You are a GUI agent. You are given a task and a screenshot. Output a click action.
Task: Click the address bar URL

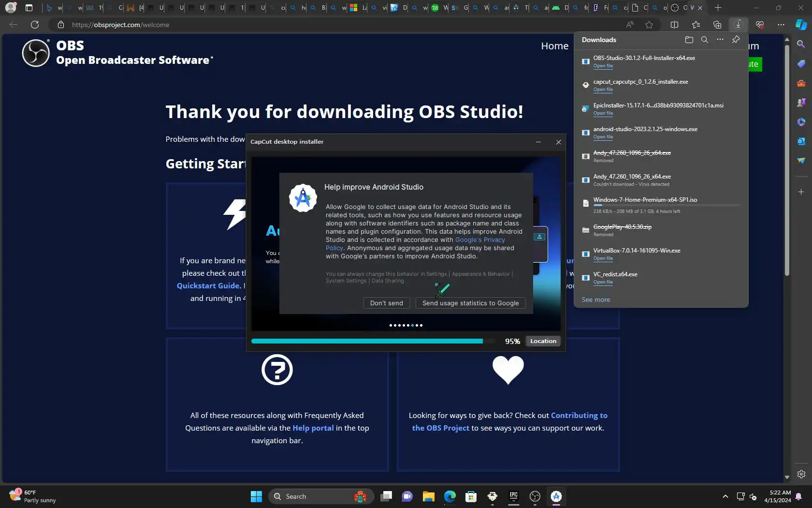point(120,25)
